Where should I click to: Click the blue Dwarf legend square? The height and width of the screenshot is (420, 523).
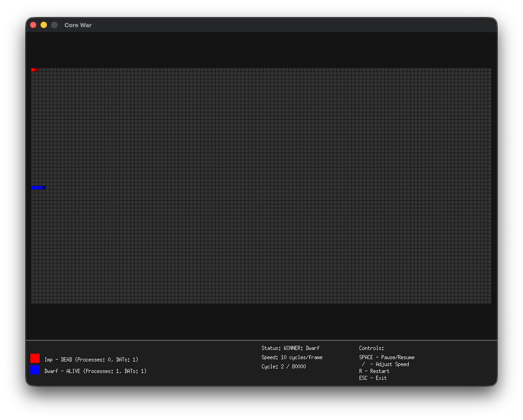pos(35,370)
